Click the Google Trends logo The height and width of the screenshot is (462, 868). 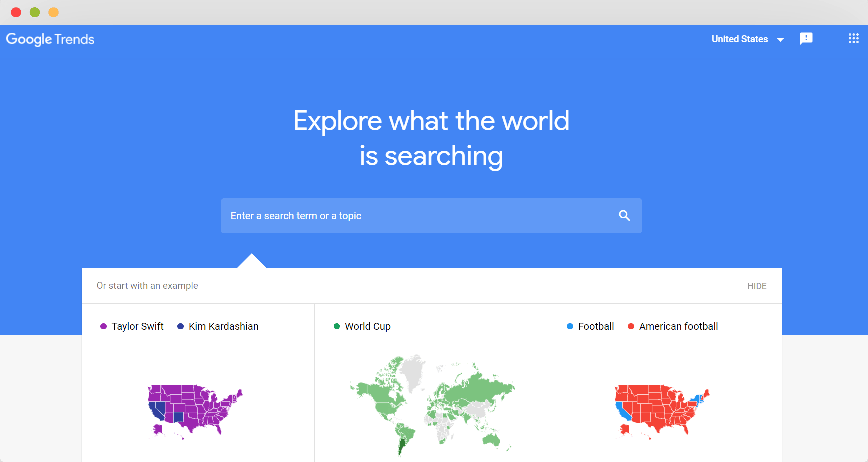(50, 39)
